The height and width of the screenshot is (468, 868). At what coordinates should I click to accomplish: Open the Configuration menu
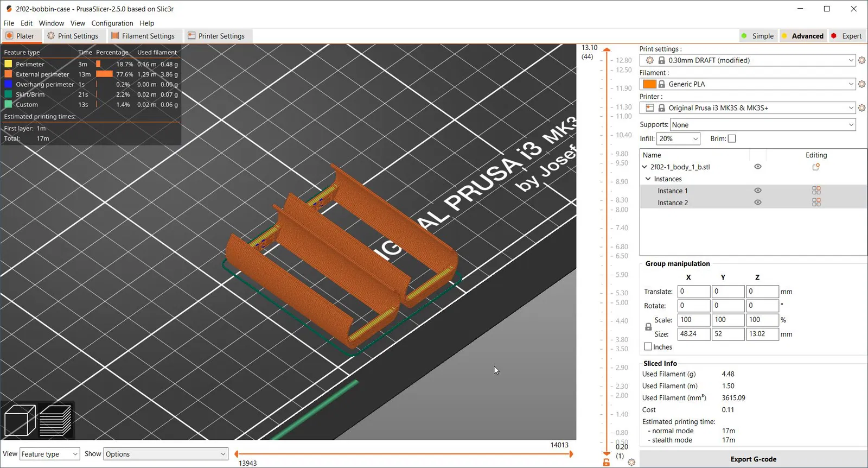(x=112, y=23)
